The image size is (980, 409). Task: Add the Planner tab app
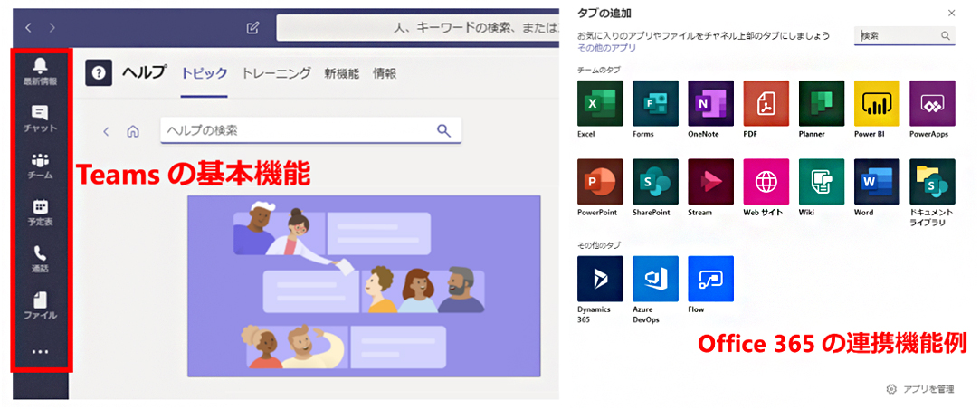(x=822, y=103)
